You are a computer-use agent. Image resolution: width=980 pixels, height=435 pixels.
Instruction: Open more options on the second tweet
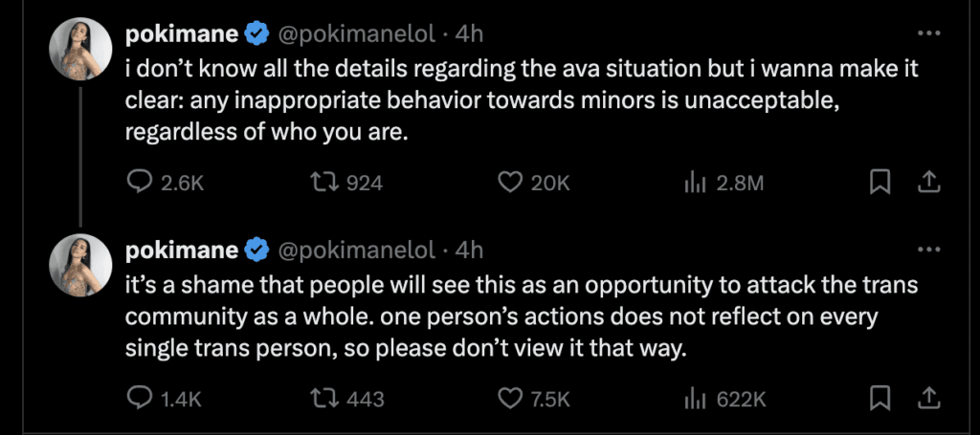coord(928,250)
